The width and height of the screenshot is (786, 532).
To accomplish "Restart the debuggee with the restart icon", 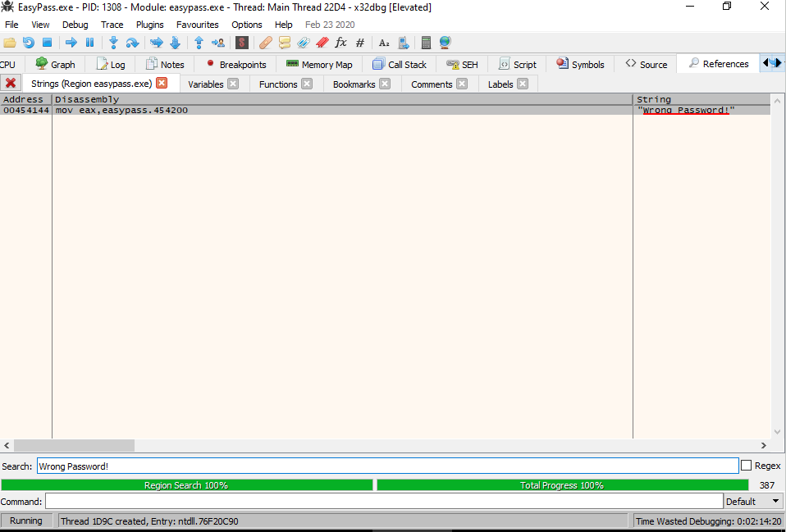I will [x=29, y=43].
